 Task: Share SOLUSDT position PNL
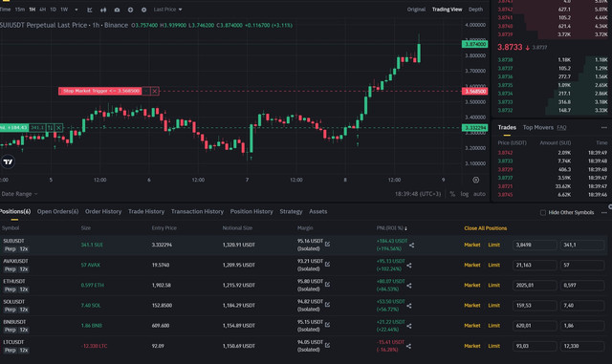(409, 306)
